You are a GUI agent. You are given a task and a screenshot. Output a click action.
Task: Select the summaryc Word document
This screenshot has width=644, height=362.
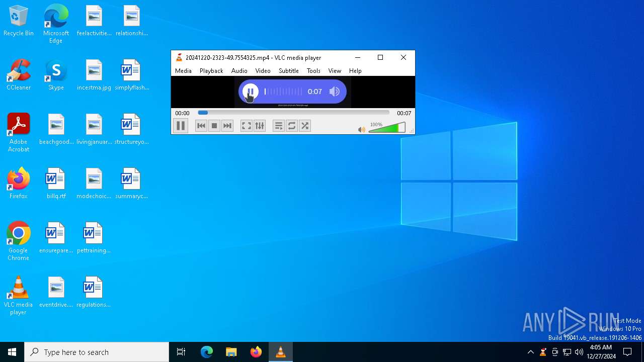tap(131, 184)
